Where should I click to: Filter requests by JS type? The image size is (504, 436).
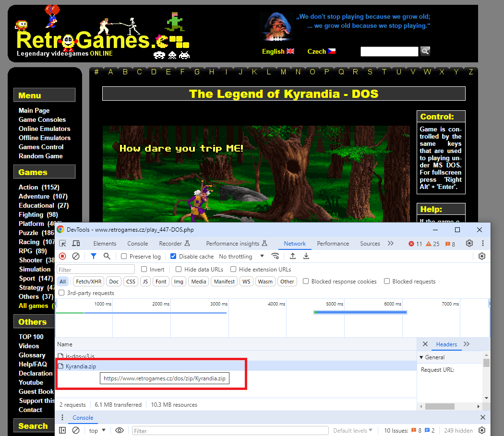[145, 282]
